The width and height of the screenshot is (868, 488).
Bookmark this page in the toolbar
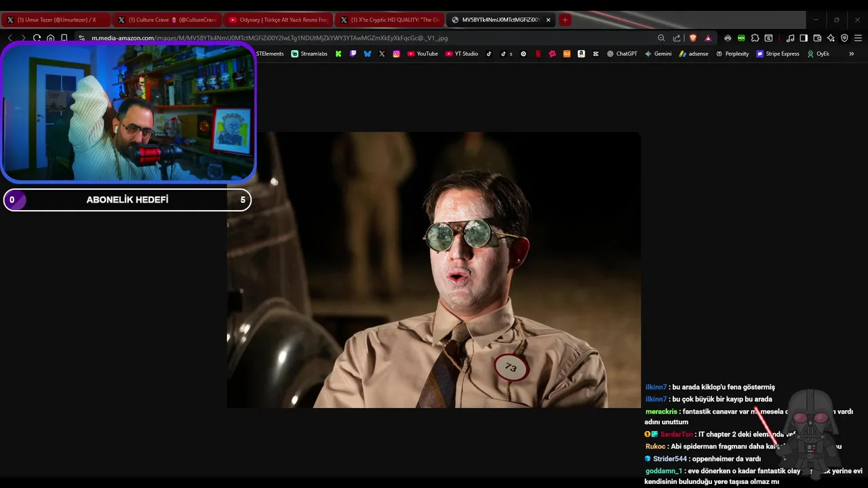click(x=64, y=38)
